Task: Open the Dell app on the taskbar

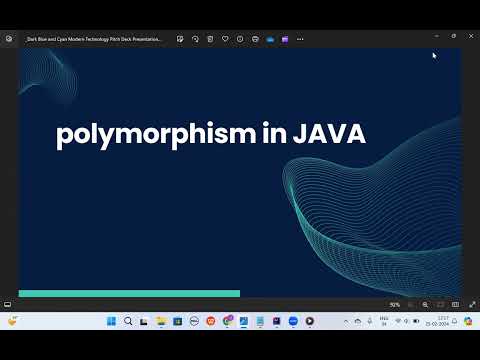Action: click(x=194, y=321)
